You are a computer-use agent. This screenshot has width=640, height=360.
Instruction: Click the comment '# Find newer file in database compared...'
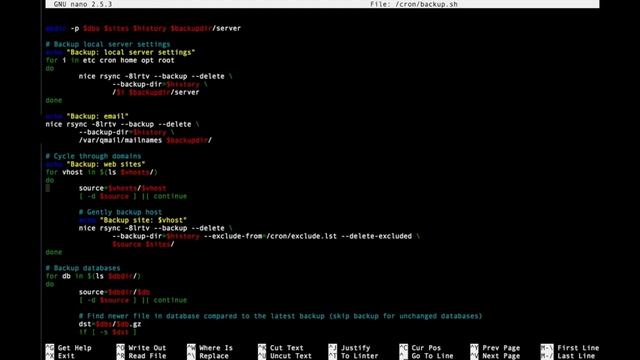tap(280, 316)
